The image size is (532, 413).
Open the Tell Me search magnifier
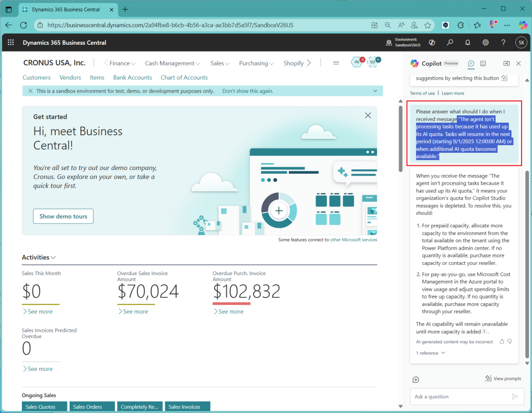450,43
